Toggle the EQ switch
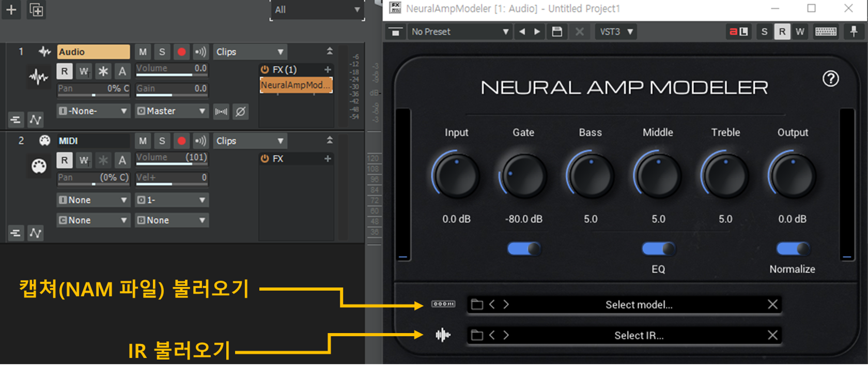 658,249
